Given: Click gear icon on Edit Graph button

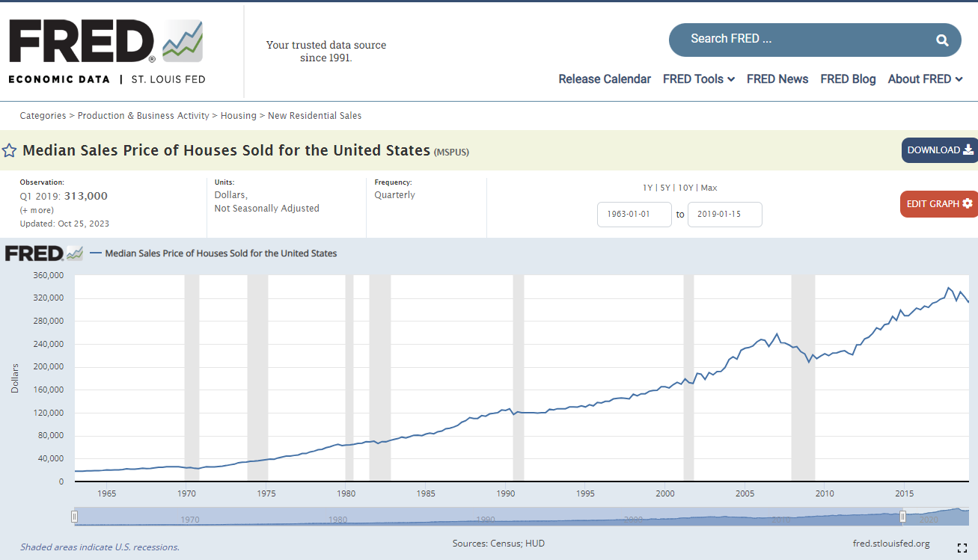Looking at the screenshot, I should 968,203.
